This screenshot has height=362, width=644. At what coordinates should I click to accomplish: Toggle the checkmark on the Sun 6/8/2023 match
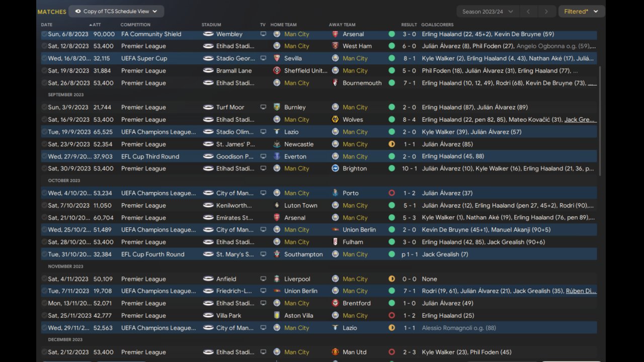point(44,34)
